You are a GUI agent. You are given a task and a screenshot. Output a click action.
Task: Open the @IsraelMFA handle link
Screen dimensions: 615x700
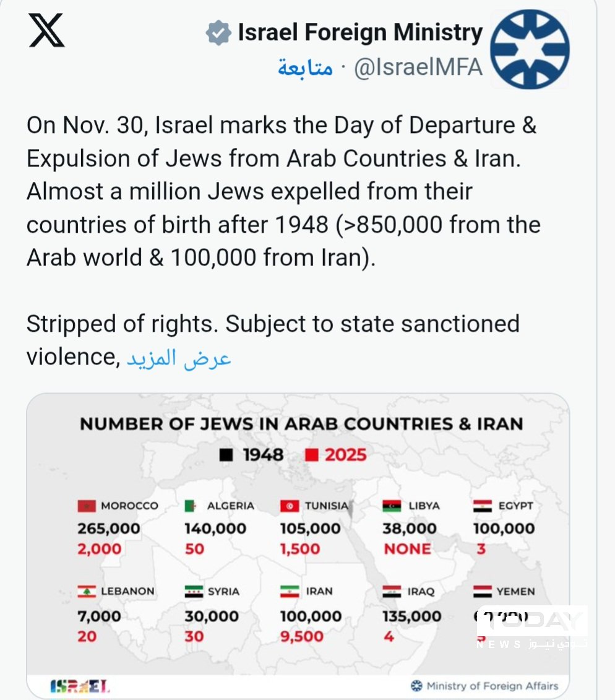[418, 68]
